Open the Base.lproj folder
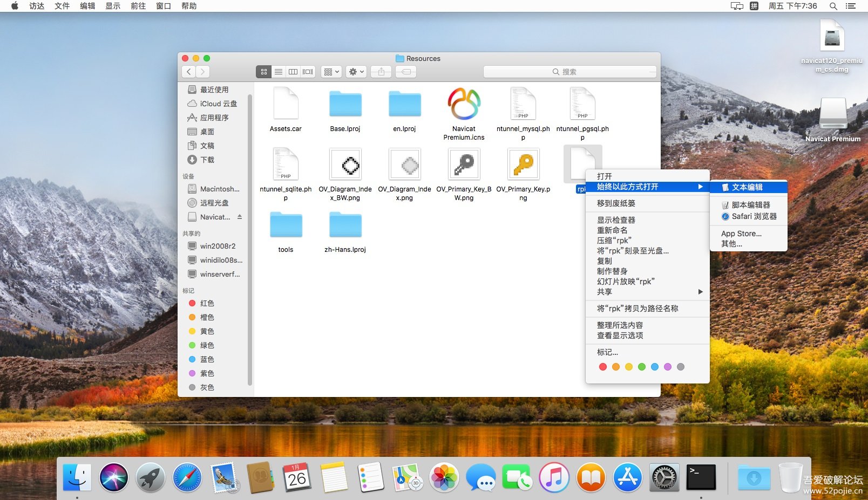 pos(345,104)
